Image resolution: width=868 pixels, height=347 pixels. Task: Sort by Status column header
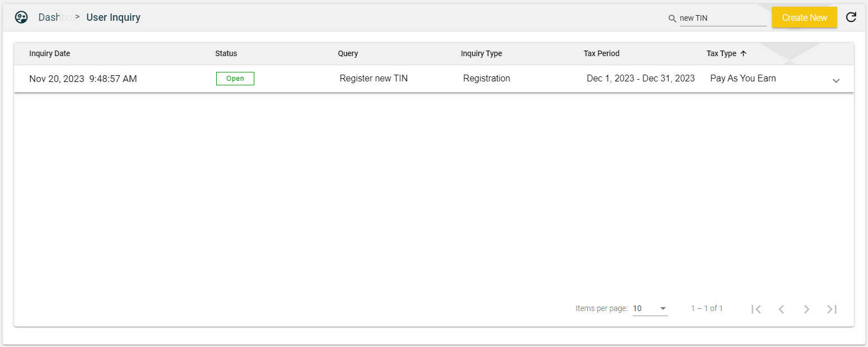coord(226,54)
